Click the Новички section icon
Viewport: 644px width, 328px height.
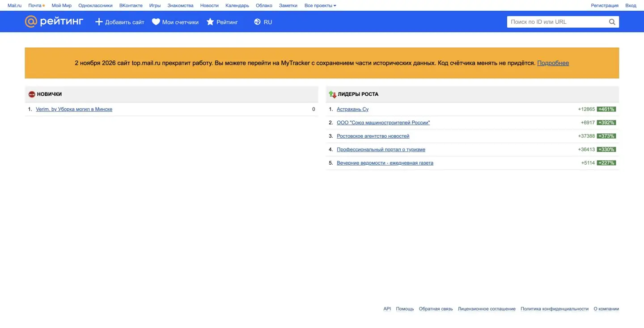[32, 94]
